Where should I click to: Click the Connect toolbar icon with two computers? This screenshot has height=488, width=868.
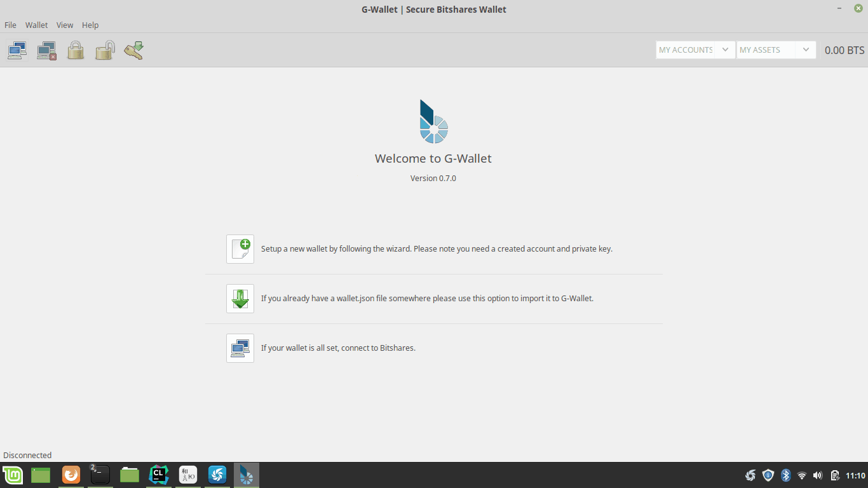click(17, 50)
